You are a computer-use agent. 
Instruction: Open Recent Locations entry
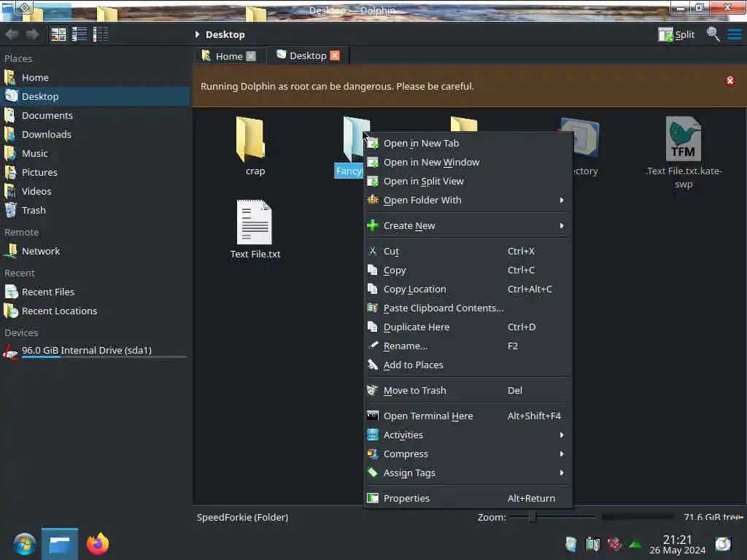click(x=96, y=311)
